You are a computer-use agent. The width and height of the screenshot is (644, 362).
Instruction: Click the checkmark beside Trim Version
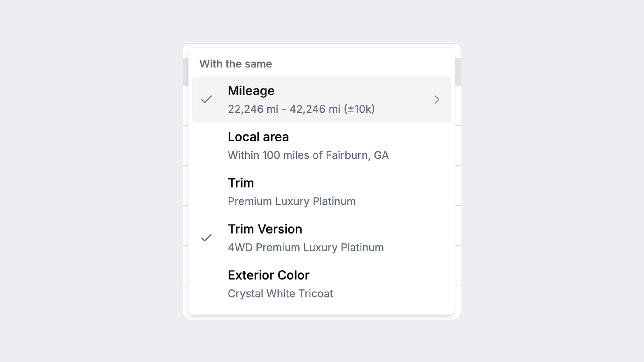206,238
